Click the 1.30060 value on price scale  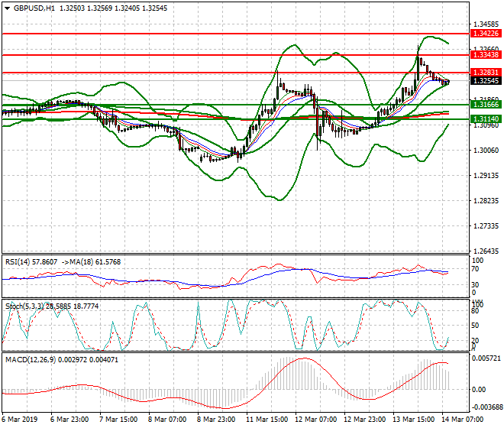pyautogui.click(x=486, y=151)
